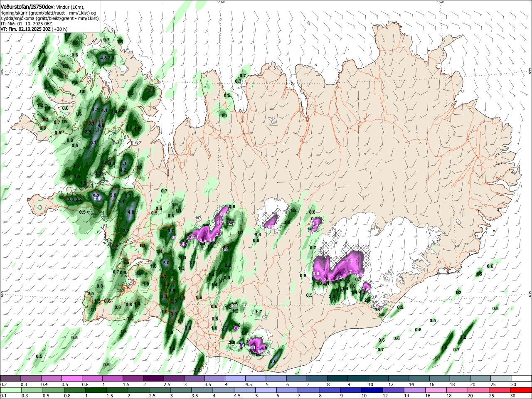Click the '(+38 h)' forecast offset text

[60, 29]
